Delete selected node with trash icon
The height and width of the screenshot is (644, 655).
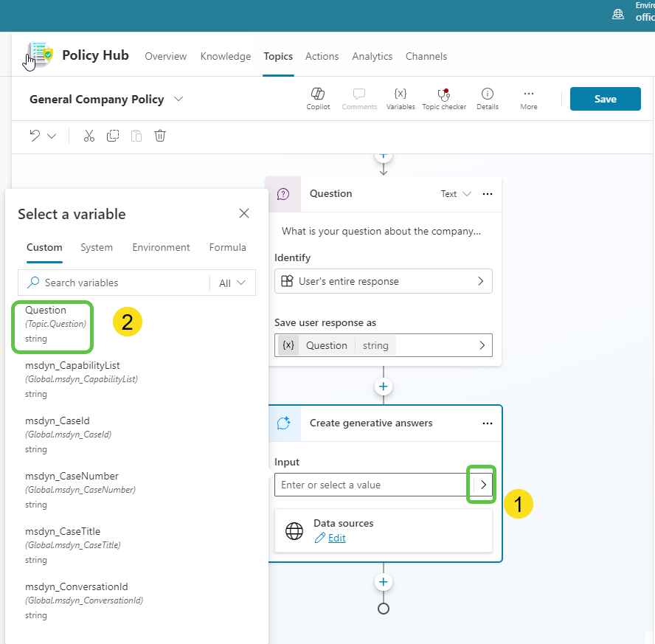click(x=160, y=136)
